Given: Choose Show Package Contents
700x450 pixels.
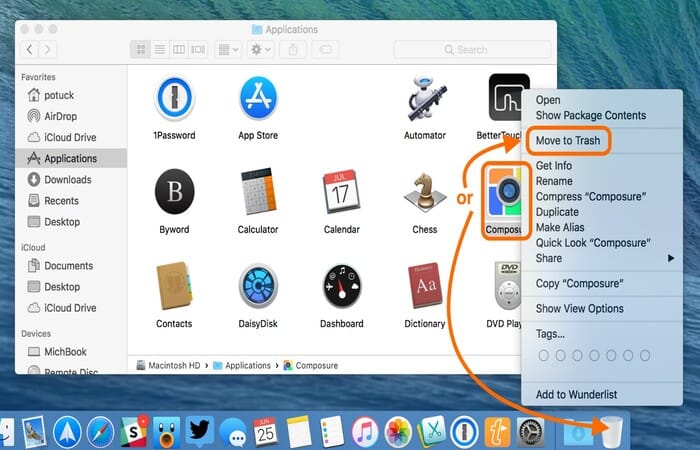Looking at the screenshot, I should point(602,115).
